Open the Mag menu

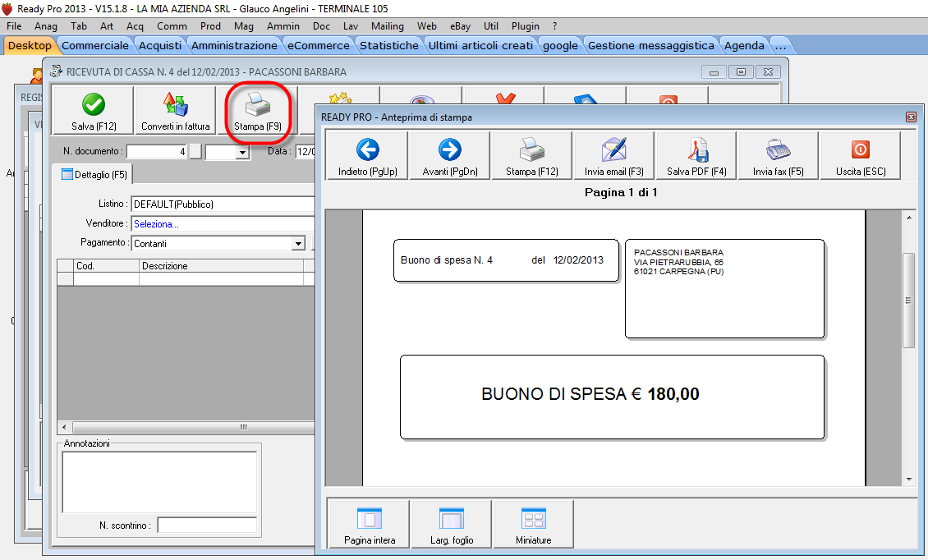pyautogui.click(x=244, y=26)
